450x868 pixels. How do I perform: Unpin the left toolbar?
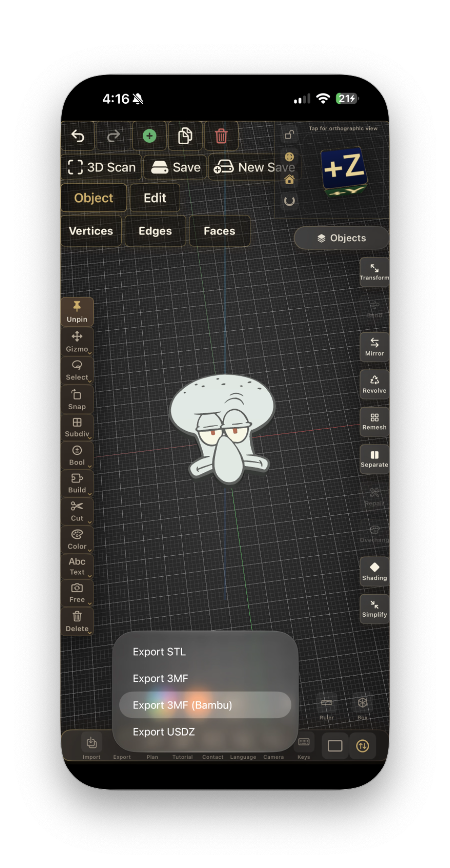(x=77, y=312)
